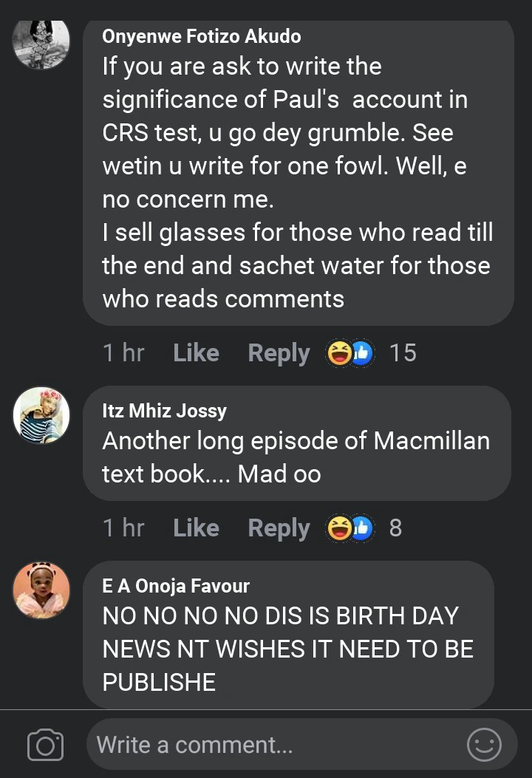Screen dimensions: 532x778
Task: View the 8 reactions count
Action: 395,528
